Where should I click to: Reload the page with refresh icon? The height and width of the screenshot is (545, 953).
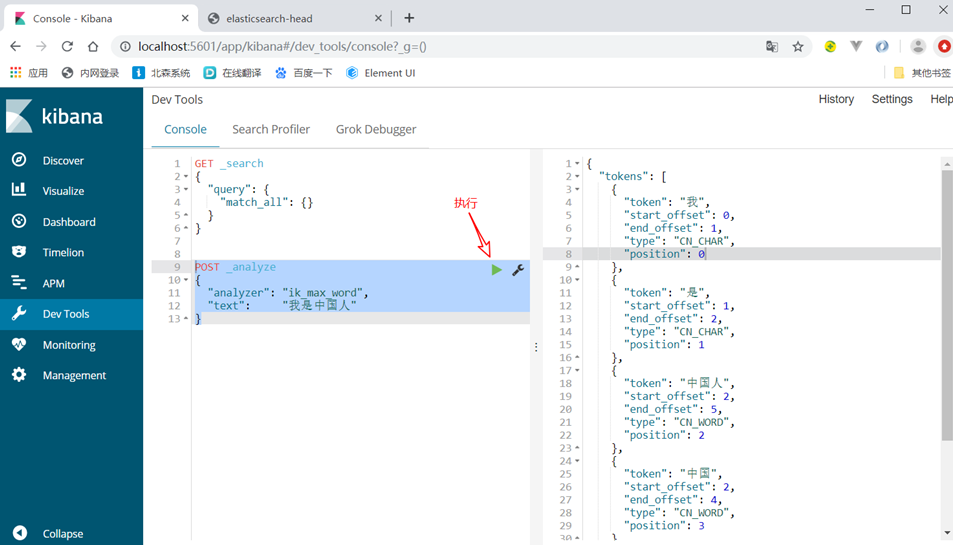point(67,46)
